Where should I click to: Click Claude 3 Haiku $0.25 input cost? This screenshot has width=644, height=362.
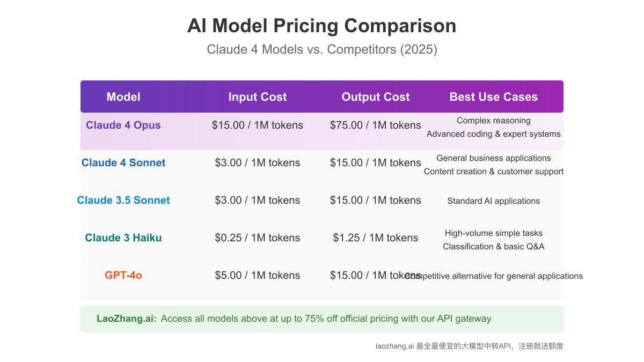pyautogui.click(x=258, y=238)
